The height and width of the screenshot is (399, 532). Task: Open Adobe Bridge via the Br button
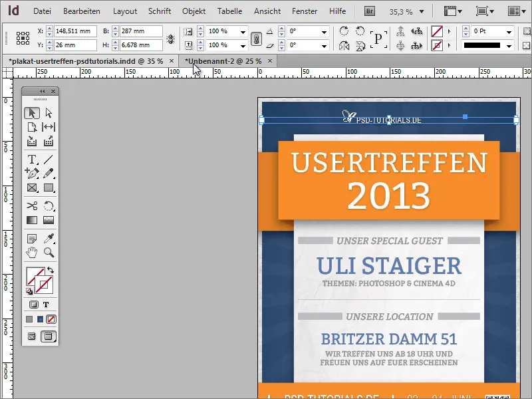370,11
